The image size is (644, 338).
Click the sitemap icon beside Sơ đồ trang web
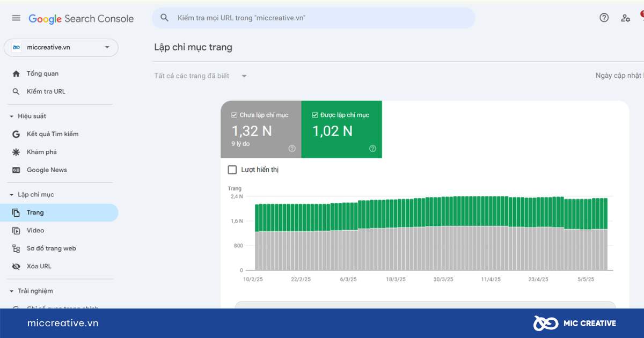click(16, 248)
